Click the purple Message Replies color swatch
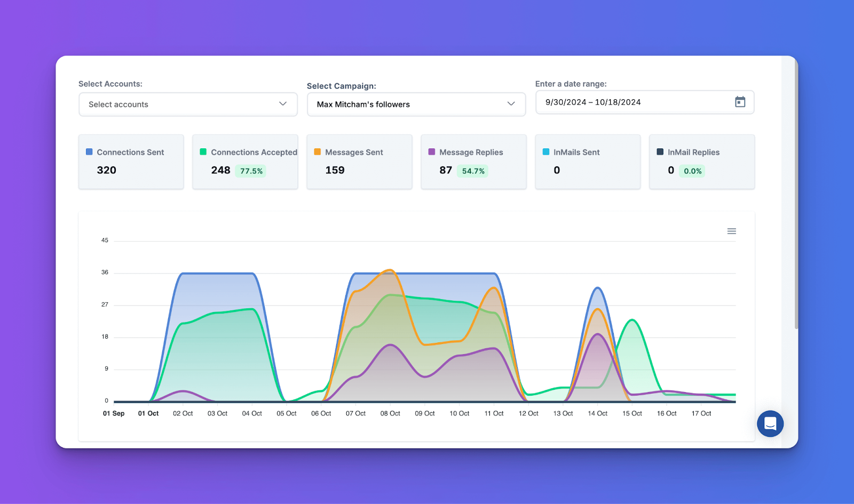The height and width of the screenshot is (504, 854). (432, 152)
